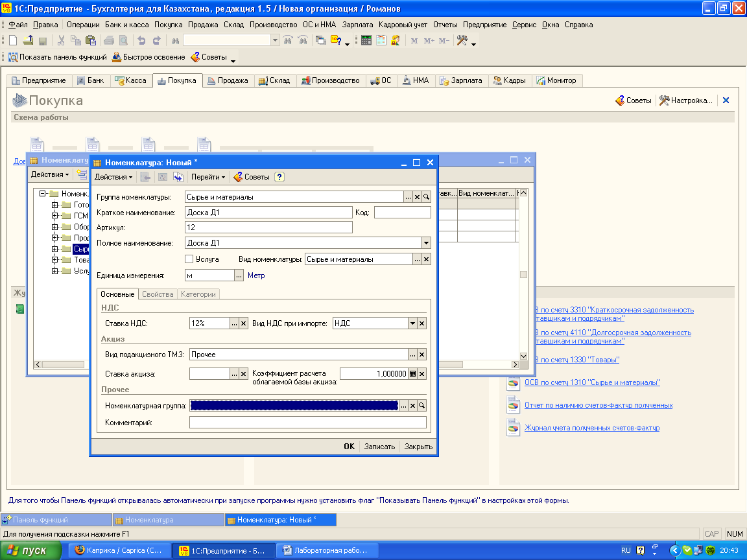Screen dimensions: 747x560
Task: Open the calculator icon in toolbar
Action: pyautogui.click(x=366, y=41)
